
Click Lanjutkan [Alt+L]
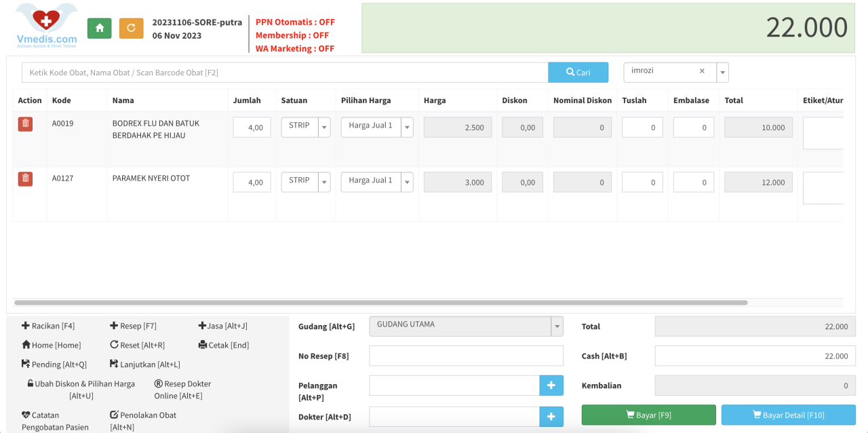(145, 364)
